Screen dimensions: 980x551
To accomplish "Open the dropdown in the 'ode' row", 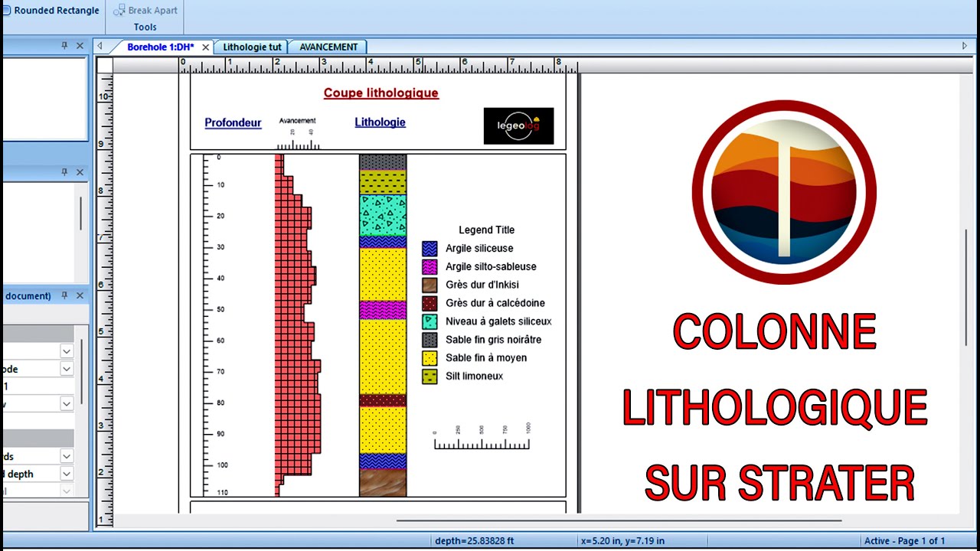I will pos(67,369).
